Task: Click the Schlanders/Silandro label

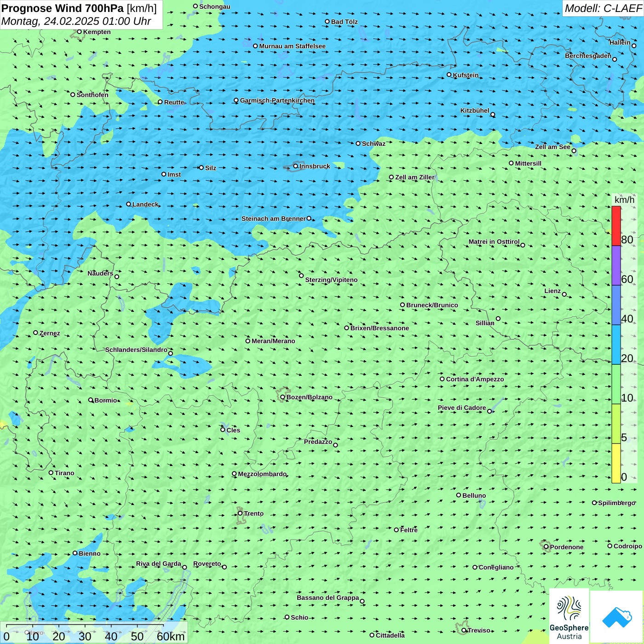Action: [x=136, y=350]
